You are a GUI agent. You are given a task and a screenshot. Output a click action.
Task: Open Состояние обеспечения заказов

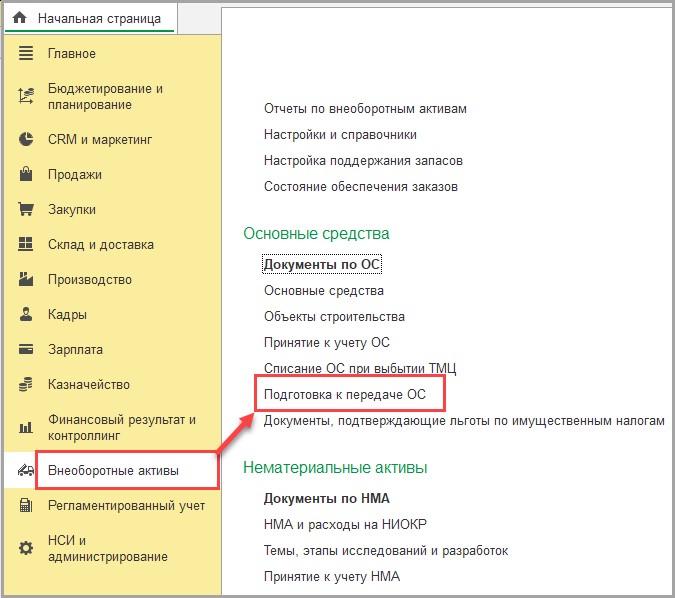tap(361, 187)
